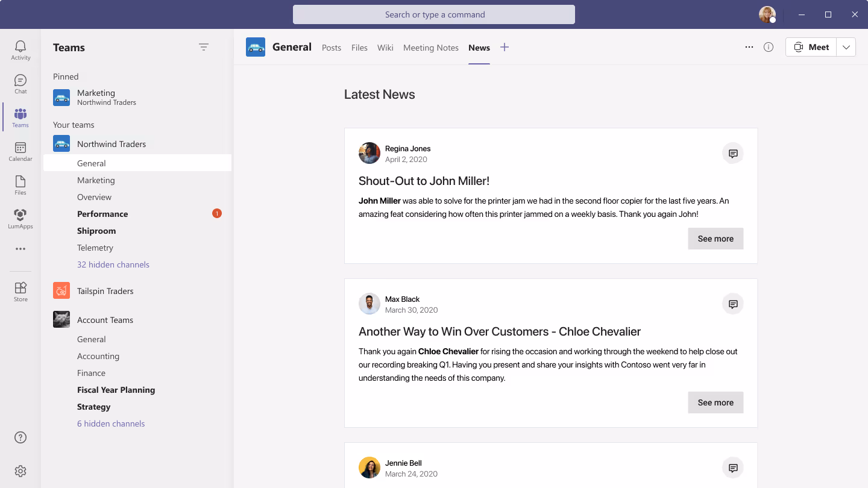Start a meeting with the Meet button
This screenshot has height=488, width=868.
click(x=811, y=47)
